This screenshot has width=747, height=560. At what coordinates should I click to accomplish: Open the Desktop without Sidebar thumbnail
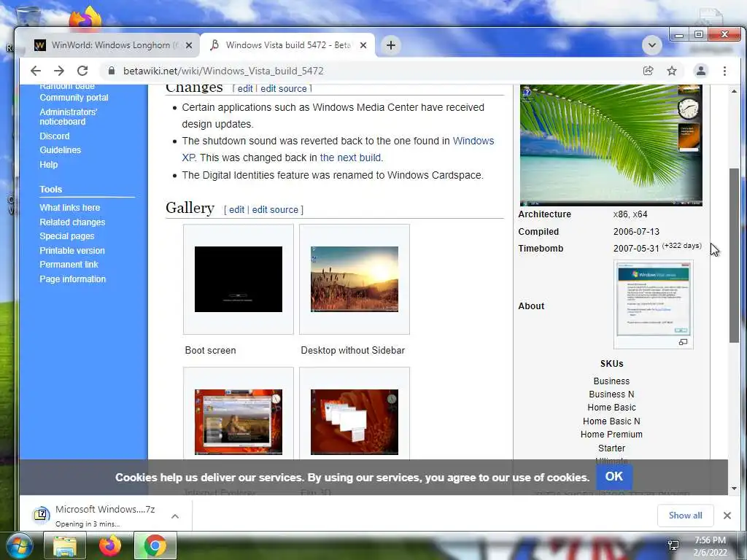[355, 279]
